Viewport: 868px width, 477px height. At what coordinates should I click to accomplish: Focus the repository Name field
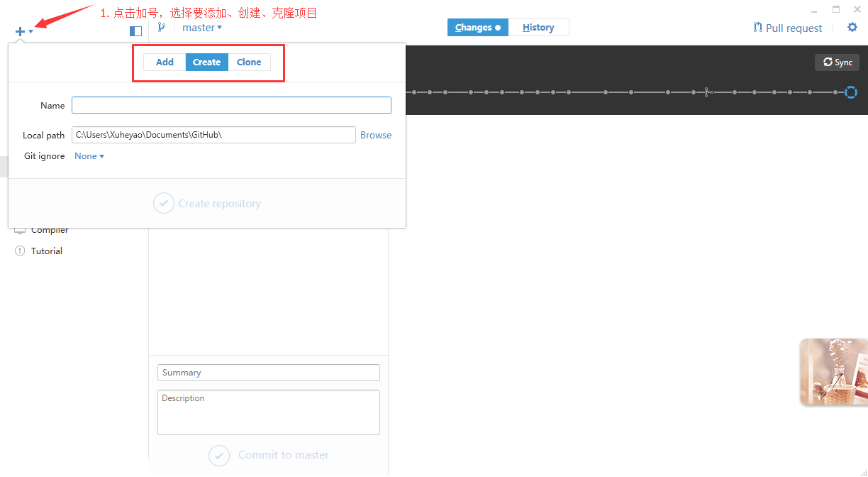click(x=231, y=105)
